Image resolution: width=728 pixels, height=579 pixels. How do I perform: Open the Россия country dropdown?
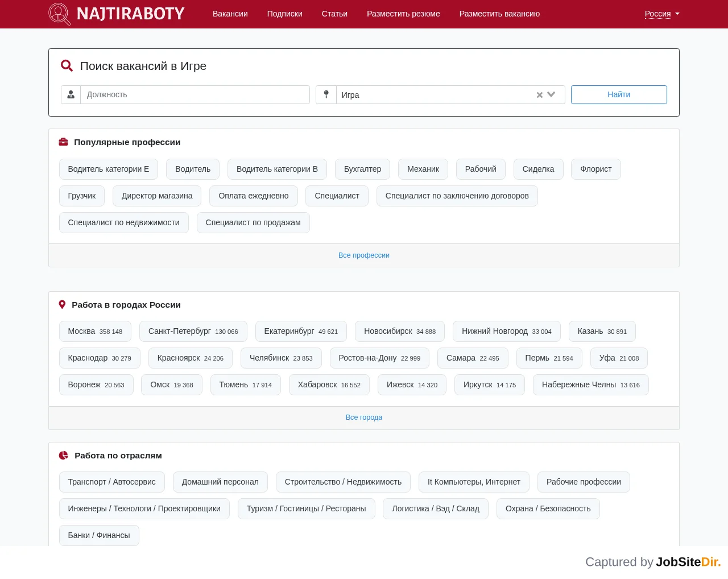(x=662, y=14)
